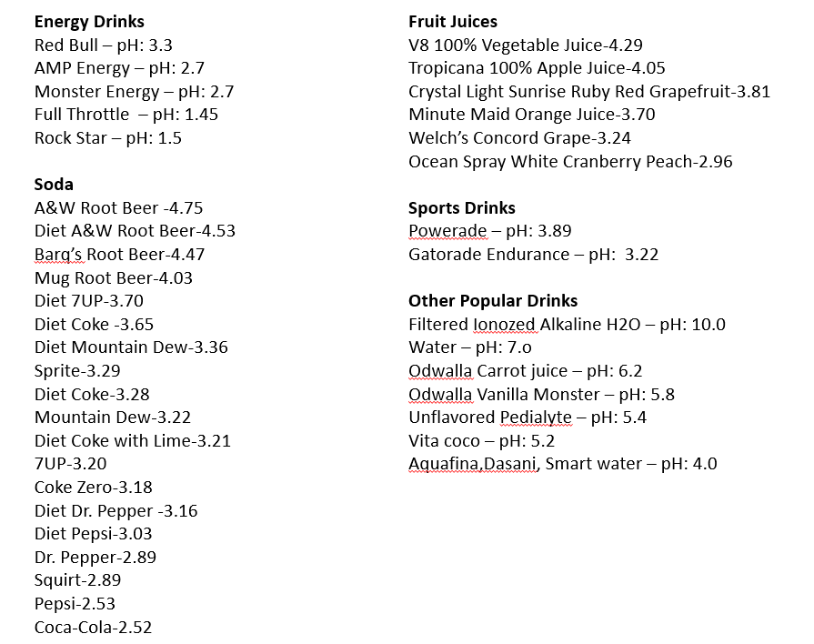Image resolution: width=814 pixels, height=644 pixels.
Task: Click the Vita coco pH line
Action: click(x=481, y=441)
